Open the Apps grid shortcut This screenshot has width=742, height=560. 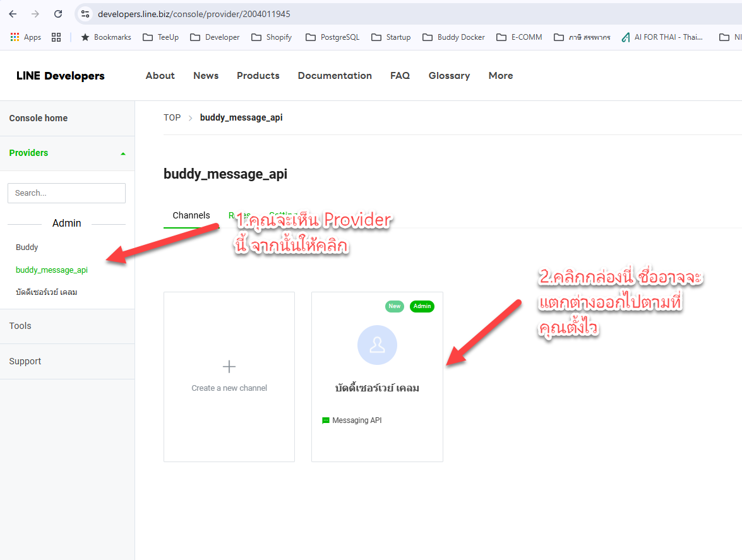point(25,37)
